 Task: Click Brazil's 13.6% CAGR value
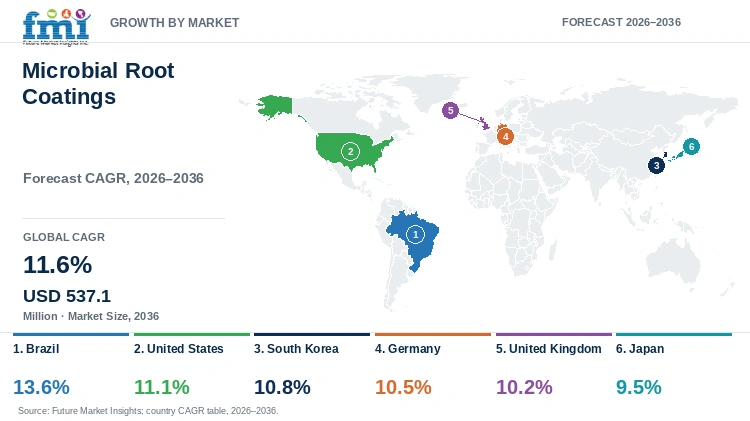(41, 387)
